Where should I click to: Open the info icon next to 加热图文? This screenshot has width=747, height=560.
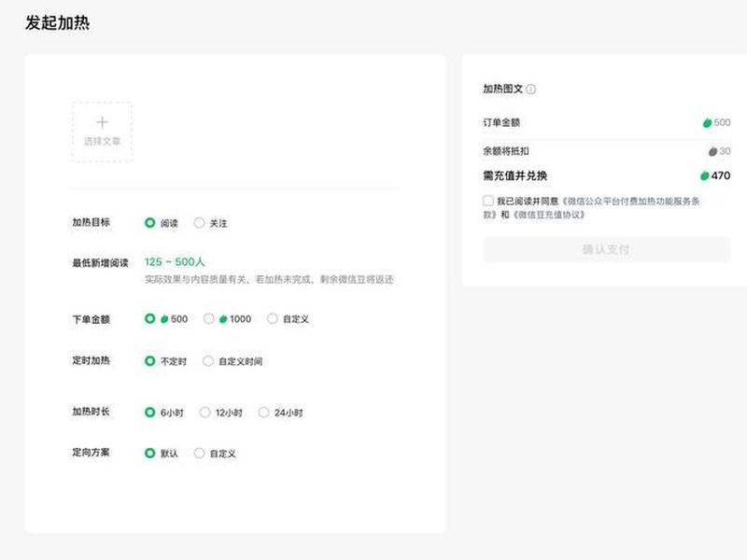530,89
